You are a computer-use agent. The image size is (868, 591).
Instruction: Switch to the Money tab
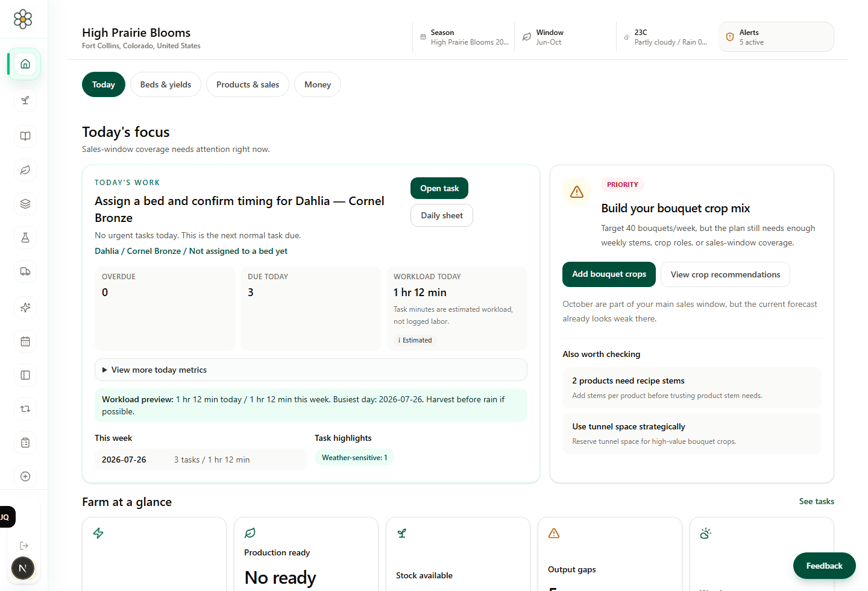tap(318, 84)
